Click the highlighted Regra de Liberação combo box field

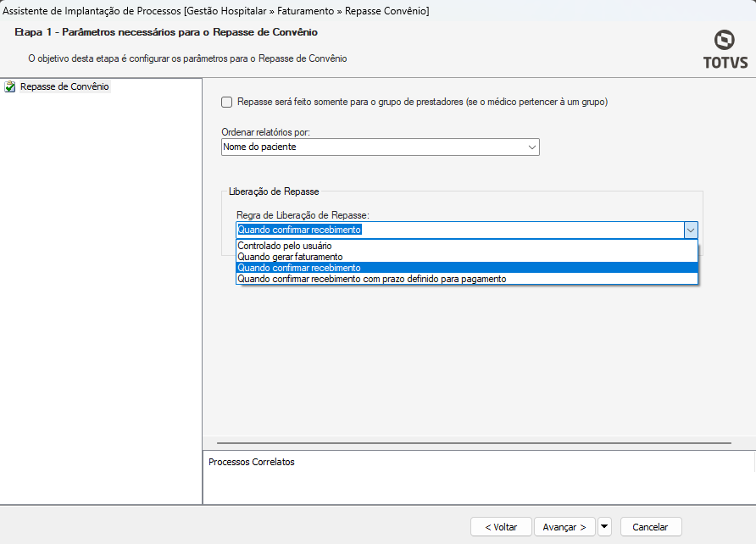458,230
